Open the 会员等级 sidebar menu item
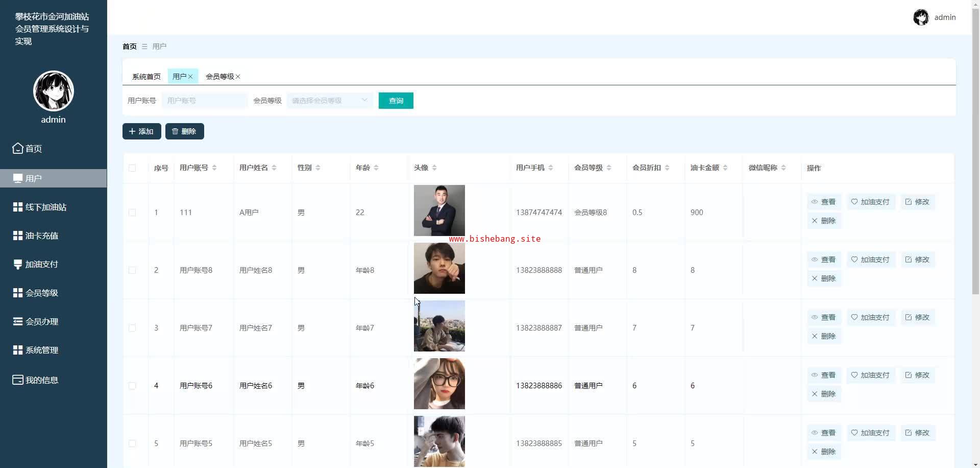Image resolution: width=980 pixels, height=468 pixels. 42,293
